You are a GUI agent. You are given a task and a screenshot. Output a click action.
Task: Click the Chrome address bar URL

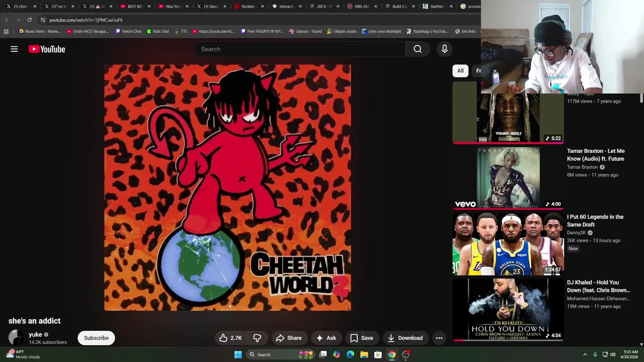tap(86, 20)
